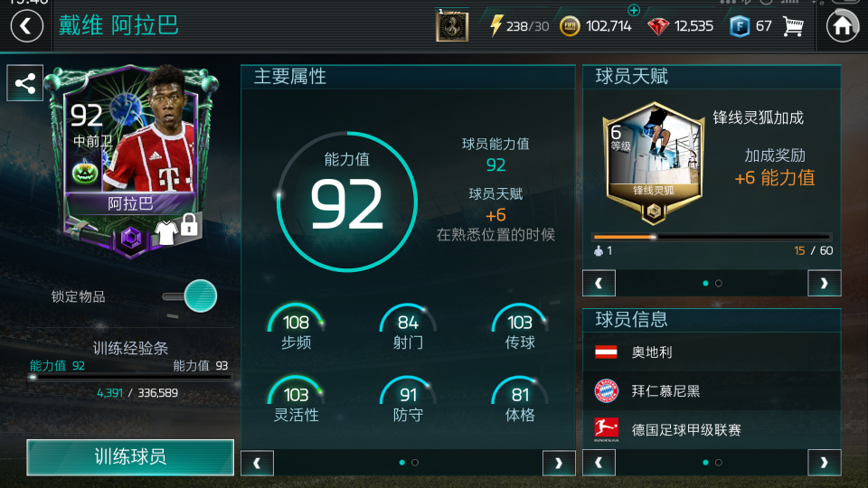This screenshot has width=868, height=488.
Task: Go to previous 球员天赋 talent page
Action: tap(599, 283)
